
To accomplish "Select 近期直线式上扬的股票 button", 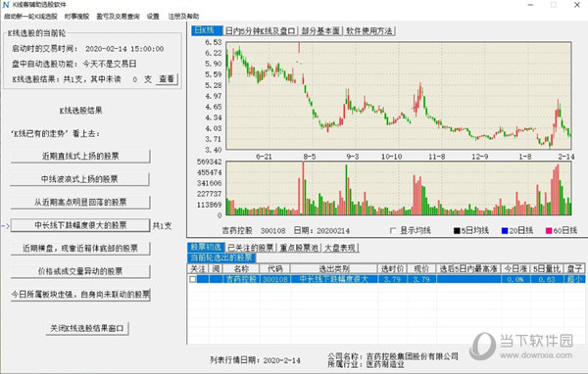I will click(x=80, y=156).
